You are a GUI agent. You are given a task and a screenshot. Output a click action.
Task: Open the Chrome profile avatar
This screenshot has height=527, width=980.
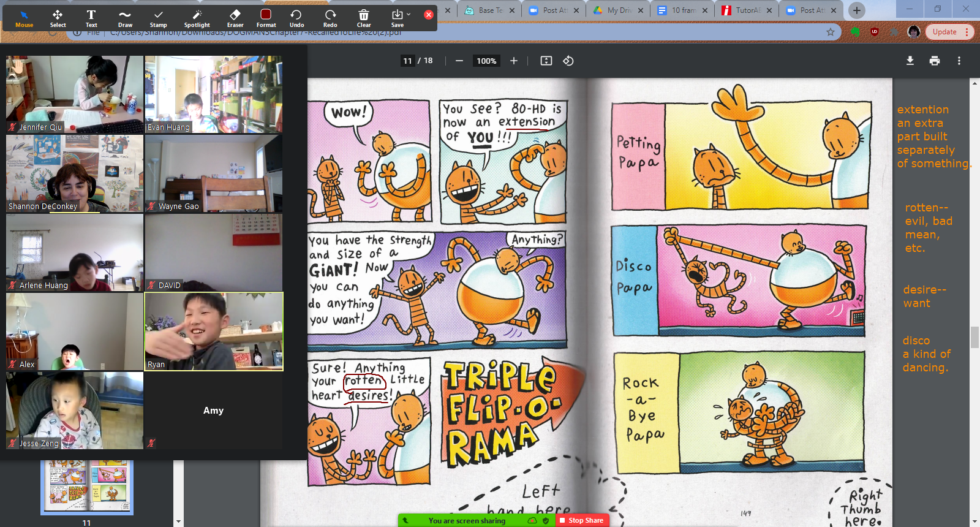point(914,32)
